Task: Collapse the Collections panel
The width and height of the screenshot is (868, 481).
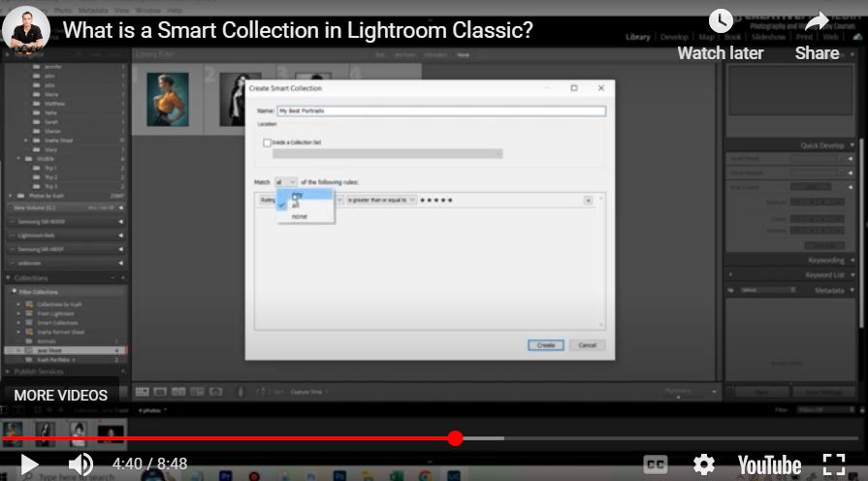Action: click(9, 278)
